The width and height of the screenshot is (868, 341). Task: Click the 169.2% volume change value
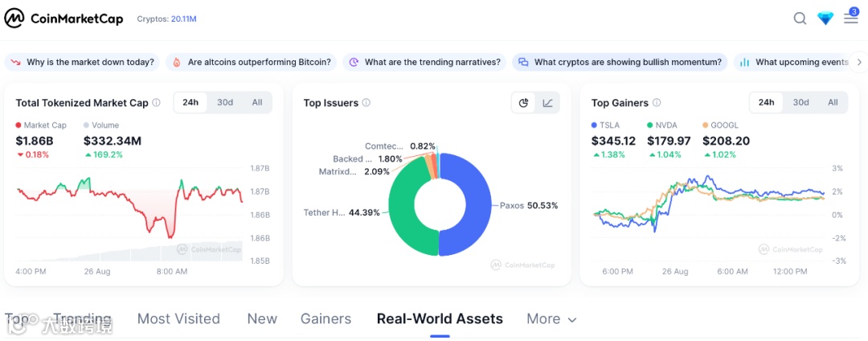point(102,155)
